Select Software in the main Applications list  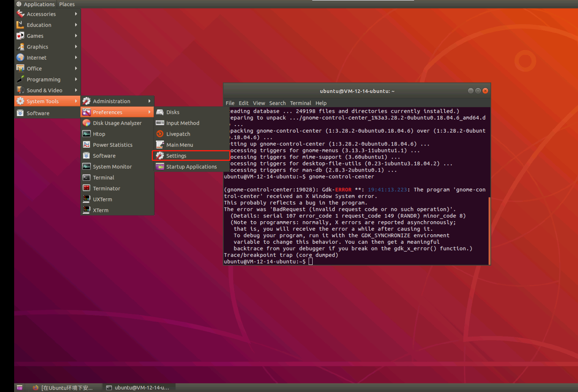tap(47, 113)
